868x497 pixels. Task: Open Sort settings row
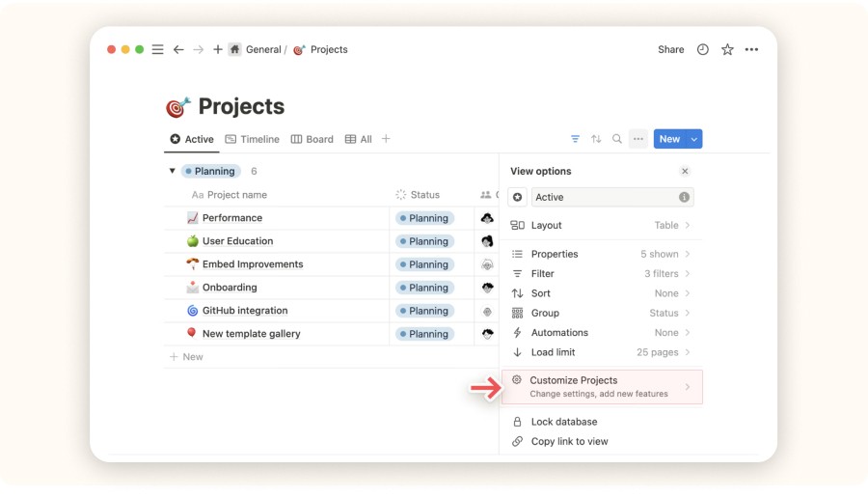601,293
